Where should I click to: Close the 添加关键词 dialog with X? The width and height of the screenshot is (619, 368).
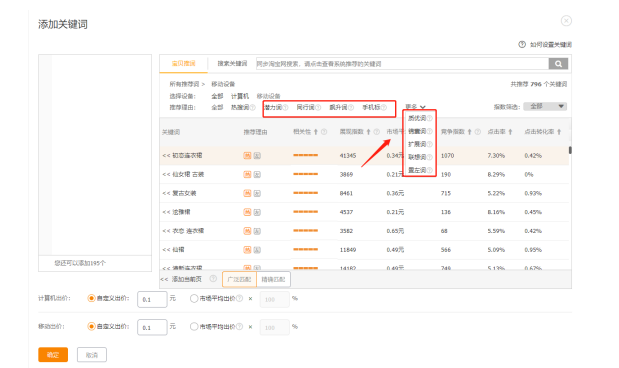[566, 21]
